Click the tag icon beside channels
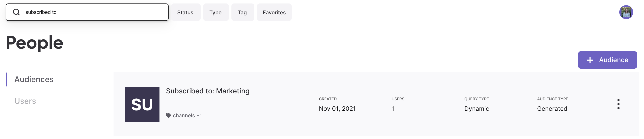This screenshot has width=644, height=139. click(x=169, y=116)
